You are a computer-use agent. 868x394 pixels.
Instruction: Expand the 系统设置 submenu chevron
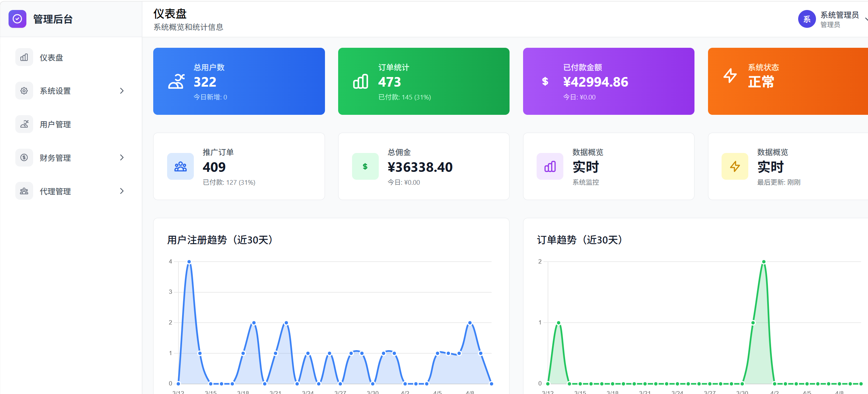[x=122, y=91]
